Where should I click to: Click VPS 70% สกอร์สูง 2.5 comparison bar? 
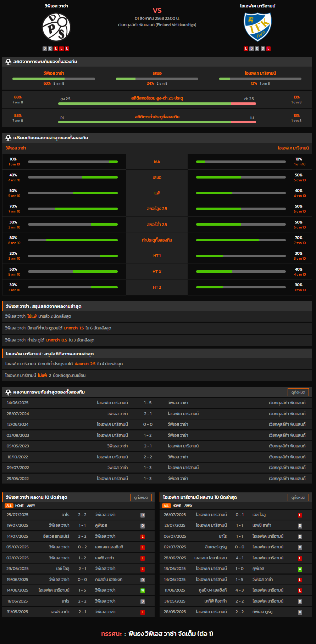click(73, 209)
